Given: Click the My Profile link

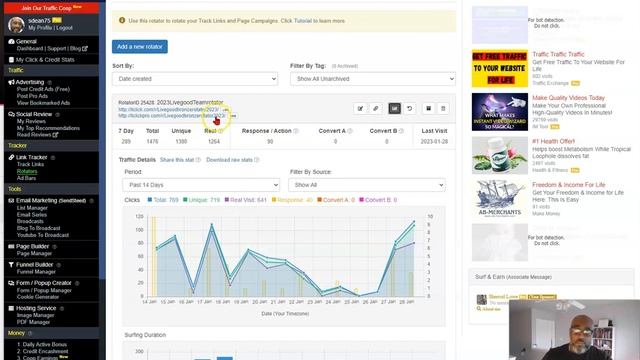Looking at the screenshot, I should 40,28.
